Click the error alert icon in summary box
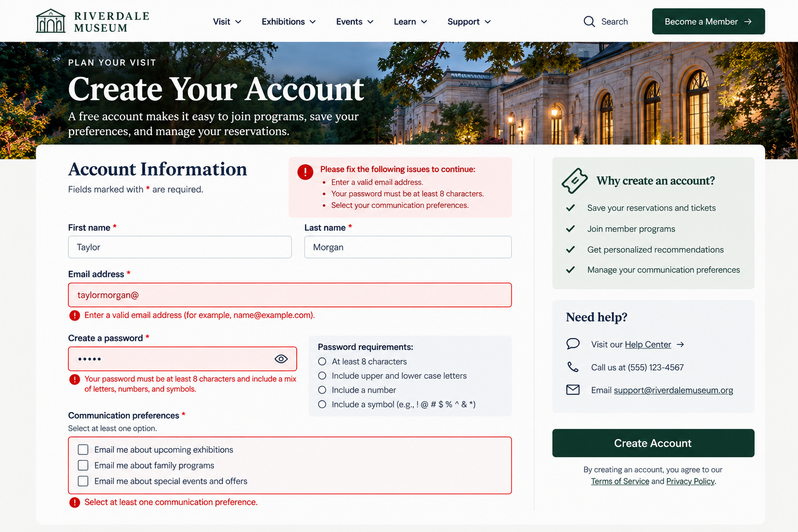The image size is (798, 532). click(x=305, y=172)
